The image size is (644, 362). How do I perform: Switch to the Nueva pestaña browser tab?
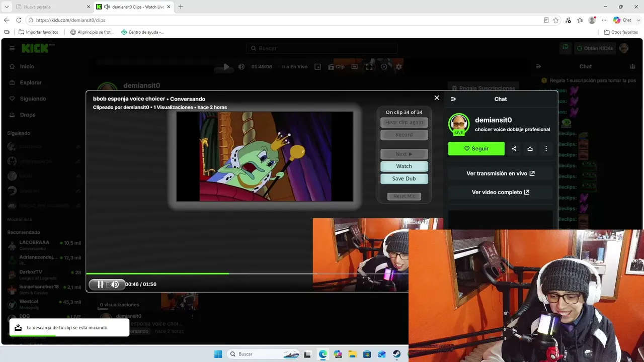click(52, 7)
